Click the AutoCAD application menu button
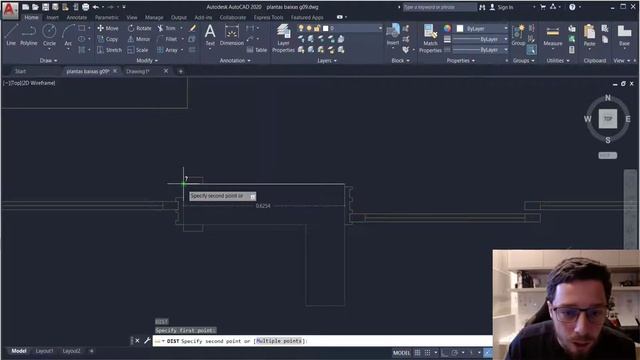The height and width of the screenshot is (360, 640). point(10,10)
